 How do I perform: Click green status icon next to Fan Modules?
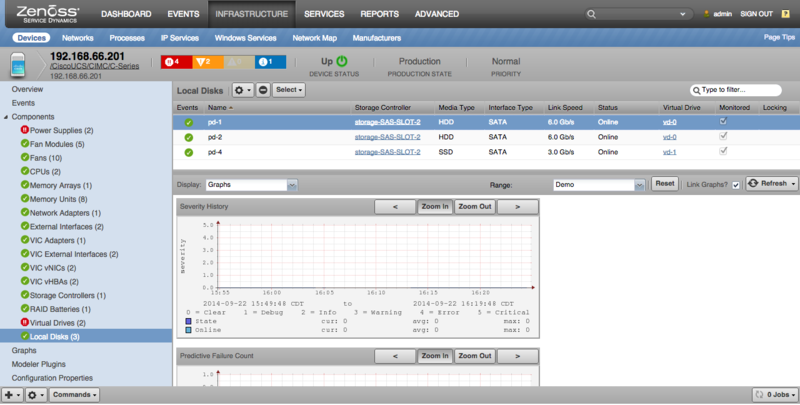[x=24, y=144]
